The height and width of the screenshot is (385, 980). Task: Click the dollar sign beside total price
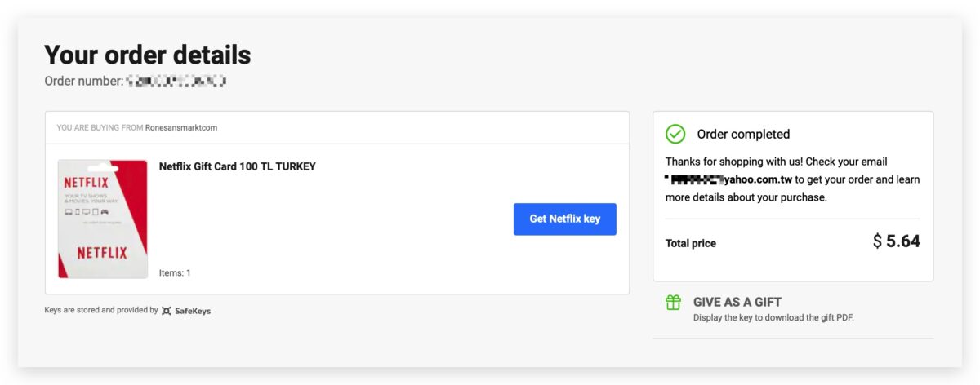click(878, 241)
